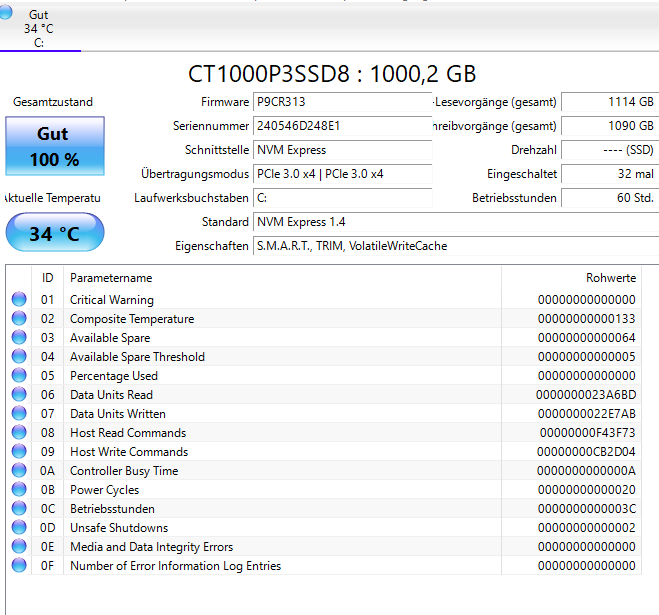Click the status orb of Controller Busy Time row

point(19,470)
